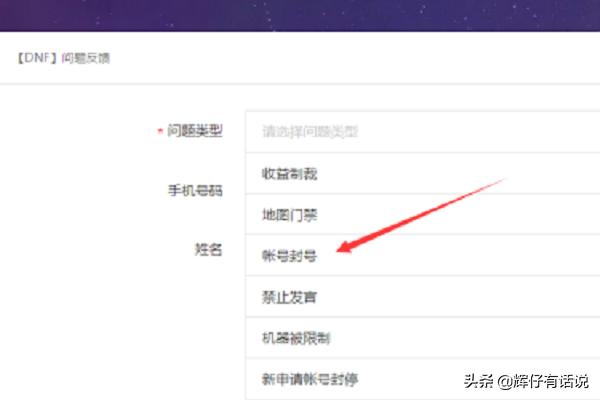Screen dimensions: 600x400
Task: Click the 头条 watermark logo
Action: (x=478, y=380)
